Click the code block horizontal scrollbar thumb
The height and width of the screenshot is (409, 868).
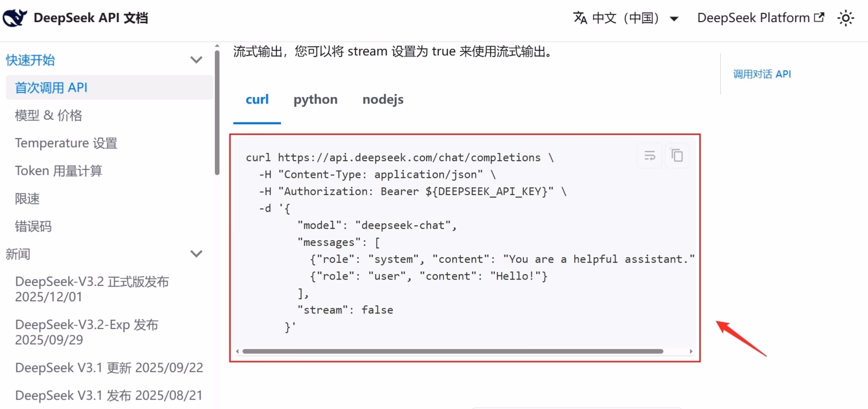click(x=453, y=352)
